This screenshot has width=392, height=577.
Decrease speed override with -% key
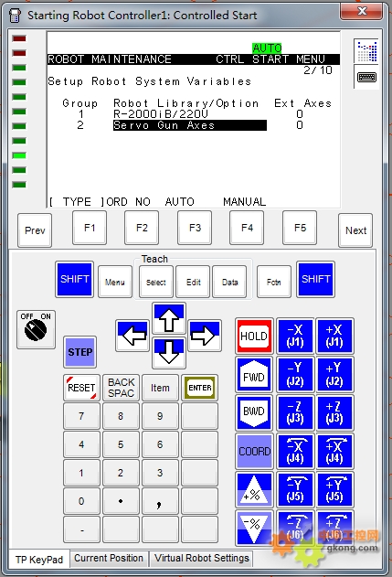coord(254,528)
